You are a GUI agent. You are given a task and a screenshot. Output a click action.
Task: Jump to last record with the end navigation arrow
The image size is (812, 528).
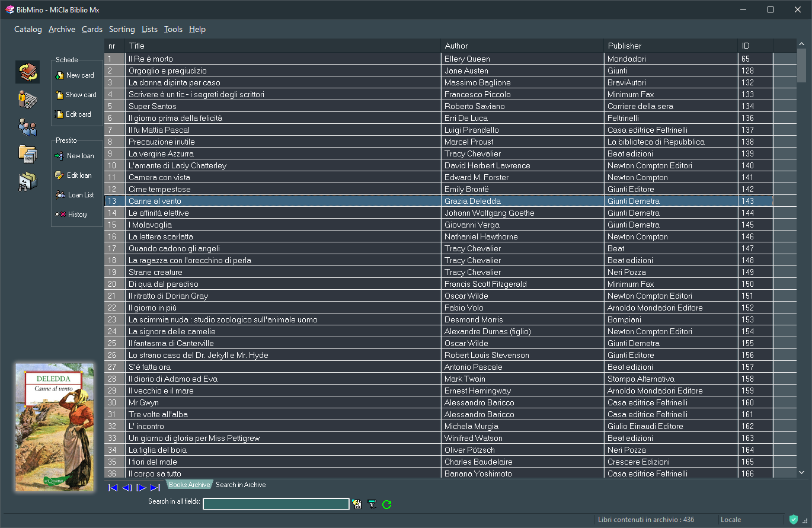[156, 488]
